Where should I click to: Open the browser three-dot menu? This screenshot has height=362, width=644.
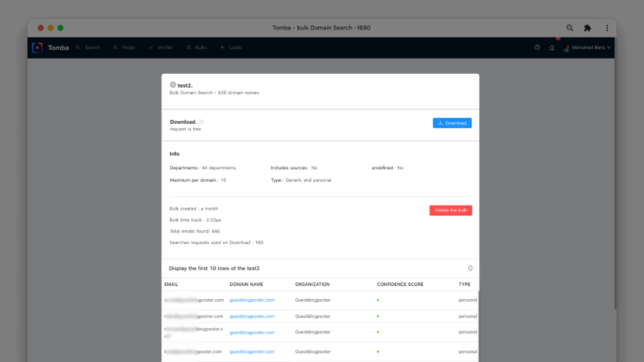coord(606,28)
